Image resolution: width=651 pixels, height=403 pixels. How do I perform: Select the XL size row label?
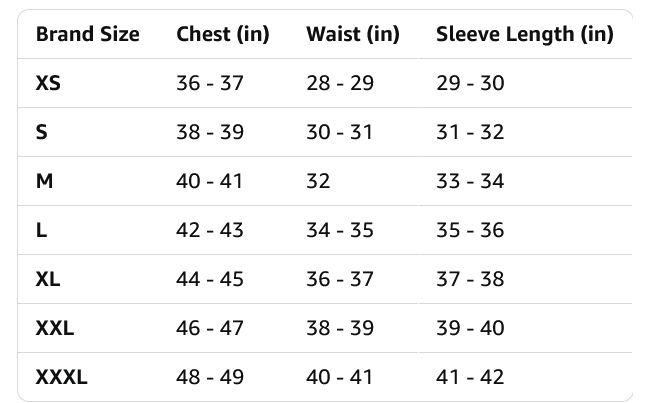[48, 279]
